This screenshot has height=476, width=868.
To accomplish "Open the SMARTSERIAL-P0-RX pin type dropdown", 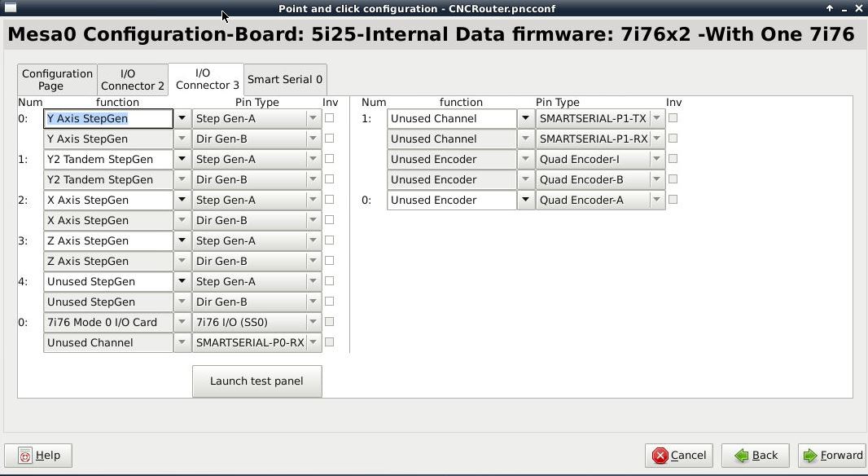I will 313,342.
